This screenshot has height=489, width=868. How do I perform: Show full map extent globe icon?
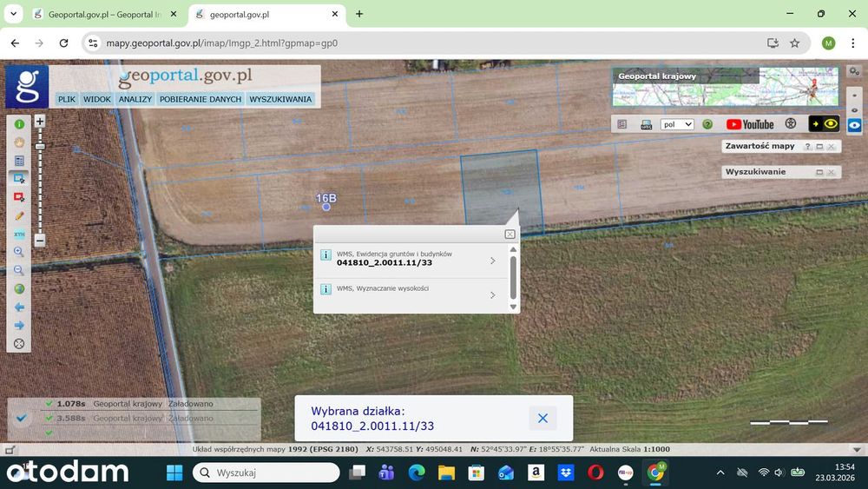(19, 288)
